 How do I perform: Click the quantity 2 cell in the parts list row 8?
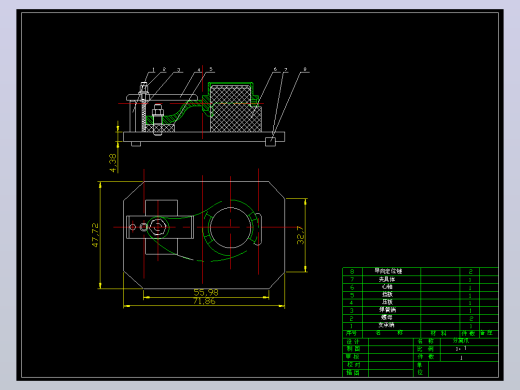click(470, 271)
